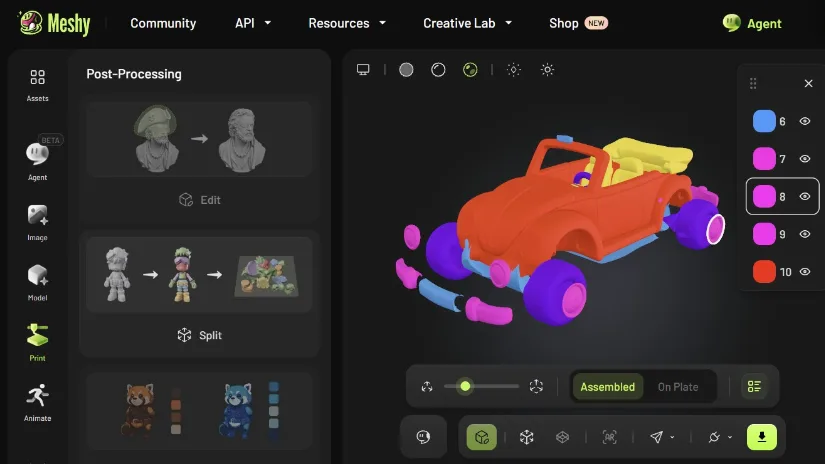Select the green textured sphere render mode
The width and height of the screenshot is (825, 464).
(x=470, y=69)
